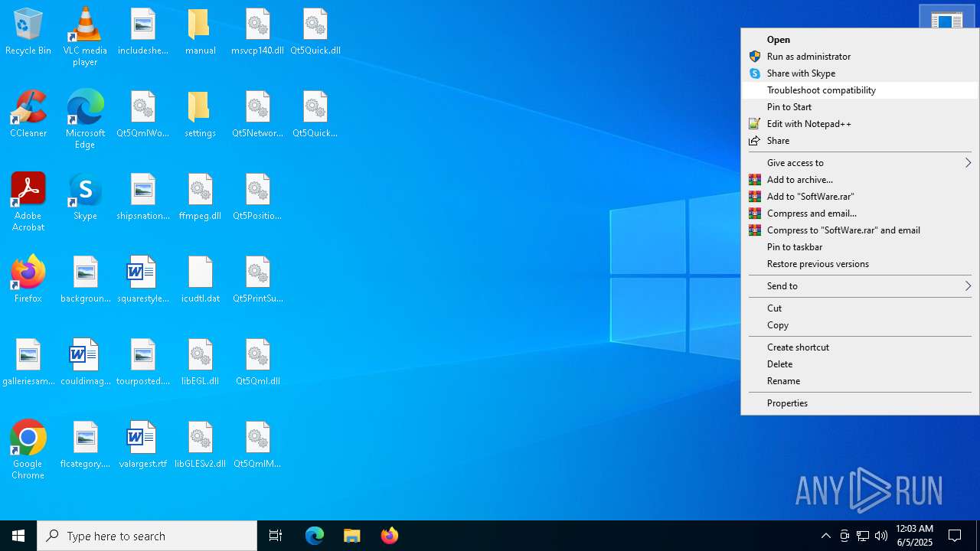This screenshot has height=551, width=980.
Task: Select the settings folder icon
Action: coord(200,114)
